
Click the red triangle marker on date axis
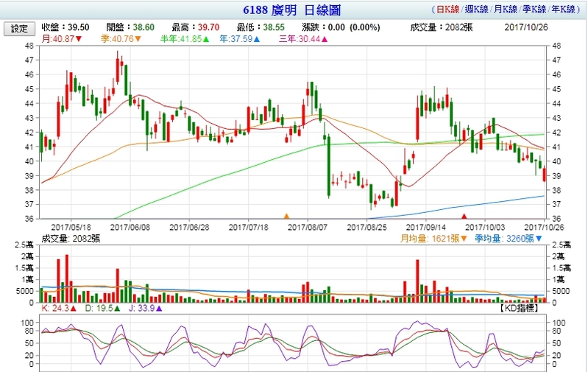tap(464, 216)
